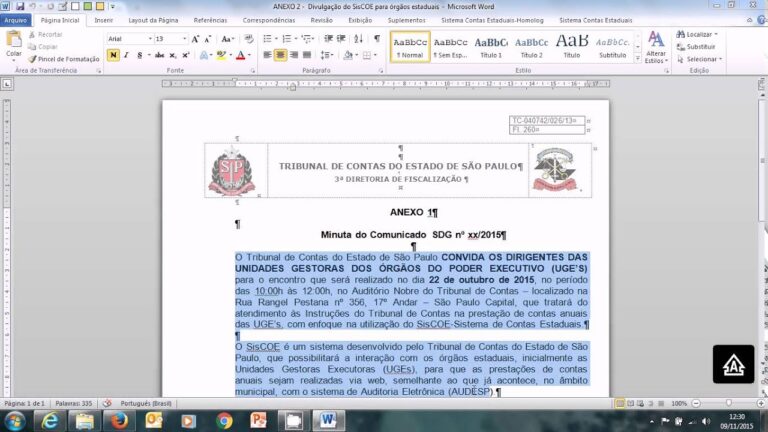768x432 pixels.
Task: Open Firefox from the taskbar
Action: (119, 421)
